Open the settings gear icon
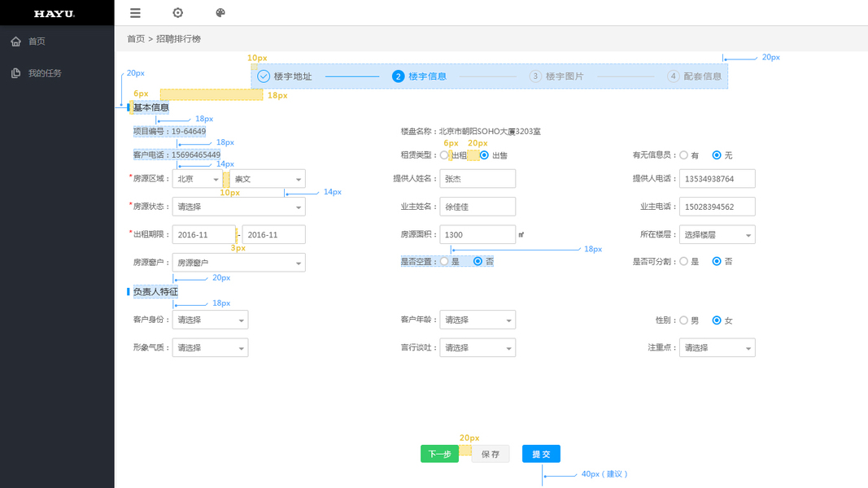 (x=178, y=13)
